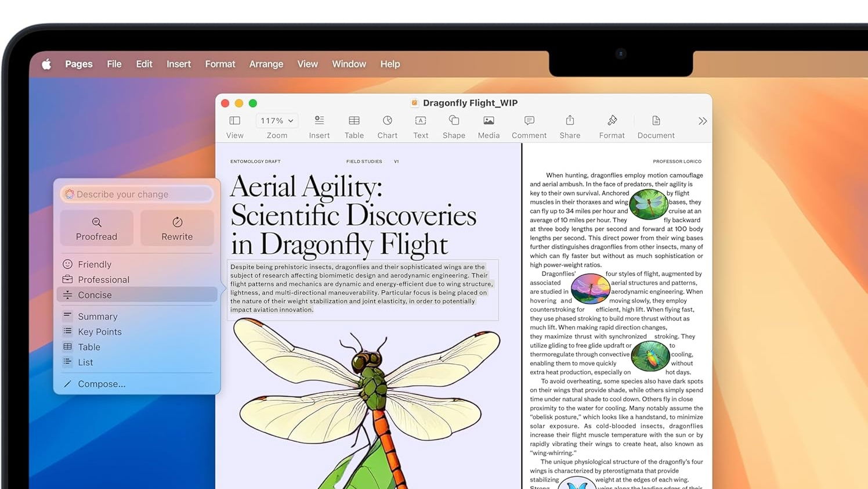Select the sunset dragonfly round inline image

590,289
